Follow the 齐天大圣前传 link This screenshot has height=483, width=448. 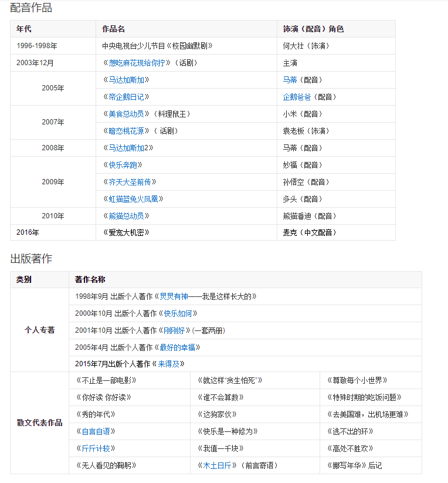tap(130, 182)
